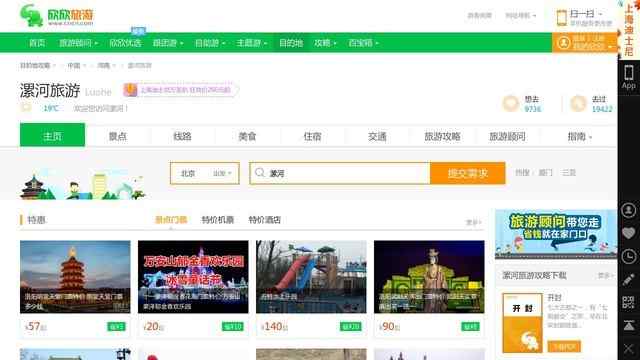Switch to the 主页 tab

tap(53, 135)
